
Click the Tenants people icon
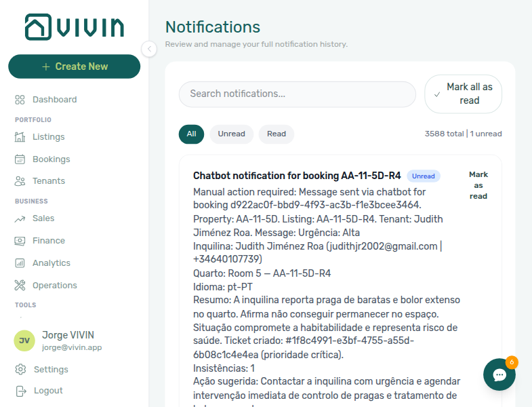pyautogui.click(x=20, y=181)
